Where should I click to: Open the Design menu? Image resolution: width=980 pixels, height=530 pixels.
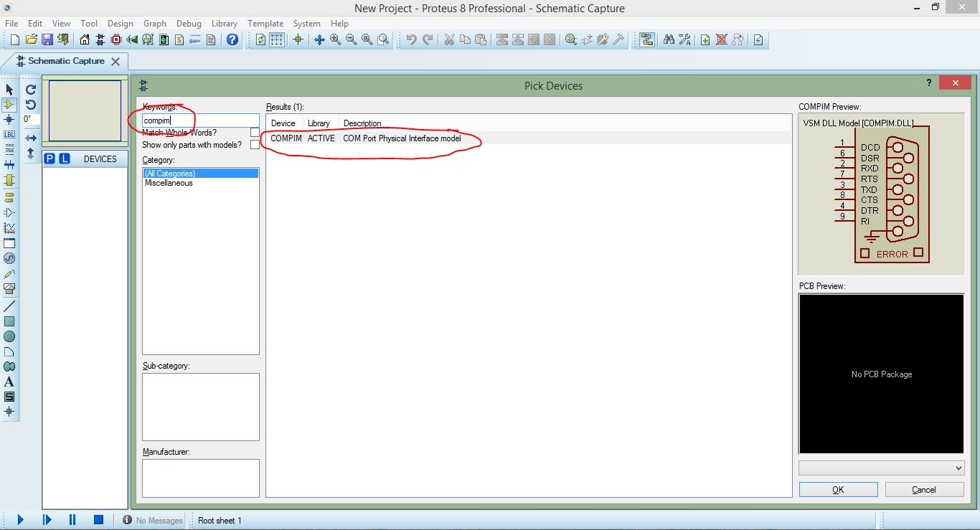[x=121, y=23]
